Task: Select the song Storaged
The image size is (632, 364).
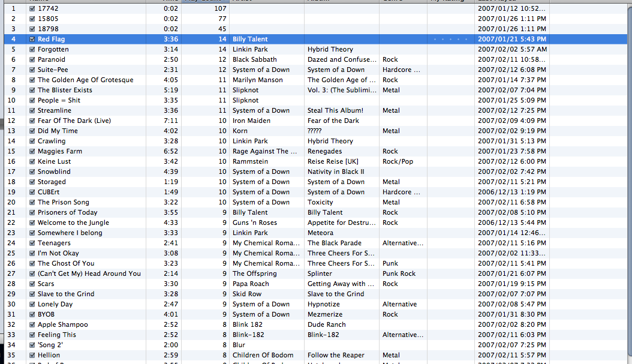Action: click(x=52, y=182)
